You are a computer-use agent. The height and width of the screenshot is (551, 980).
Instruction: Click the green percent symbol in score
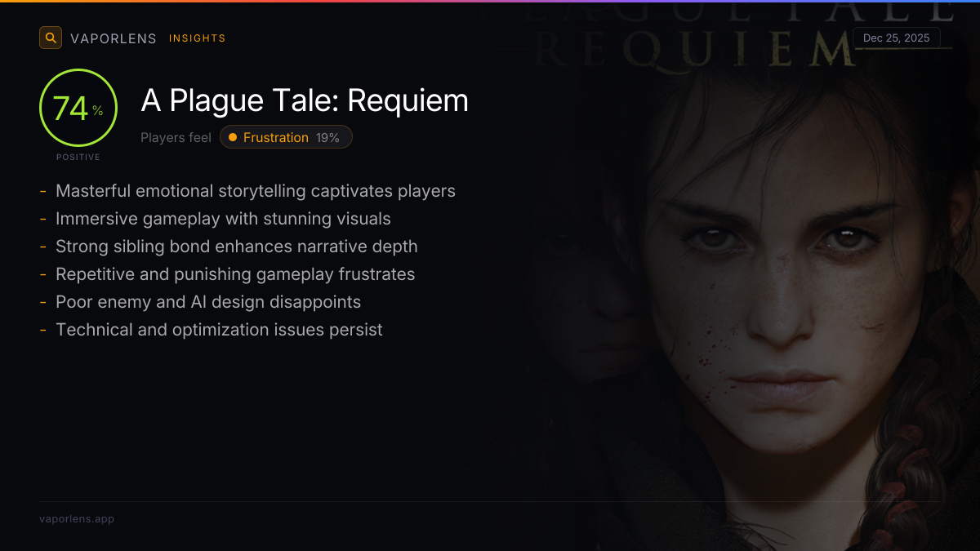click(x=98, y=111)
